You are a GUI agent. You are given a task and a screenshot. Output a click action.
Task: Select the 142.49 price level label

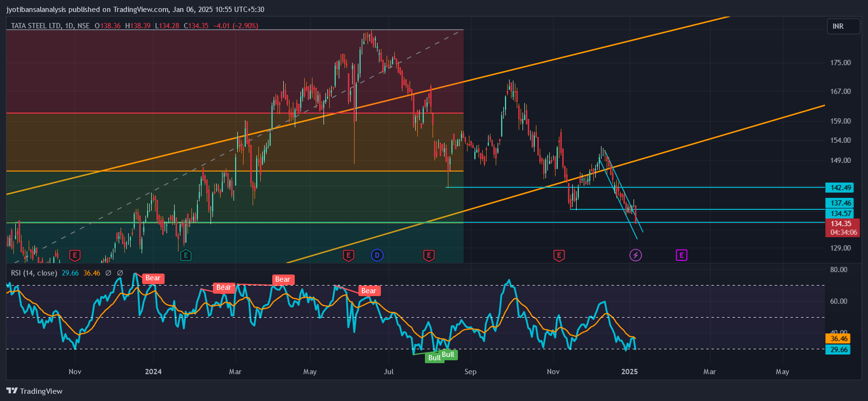[840, 188]
